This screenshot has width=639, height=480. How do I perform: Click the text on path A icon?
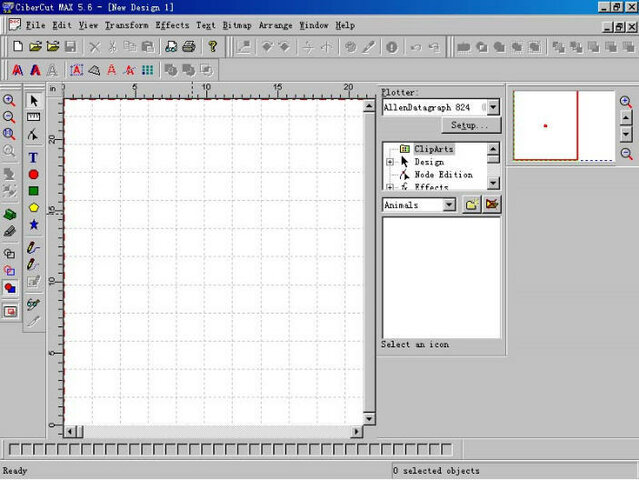click(x=130, y=70)
